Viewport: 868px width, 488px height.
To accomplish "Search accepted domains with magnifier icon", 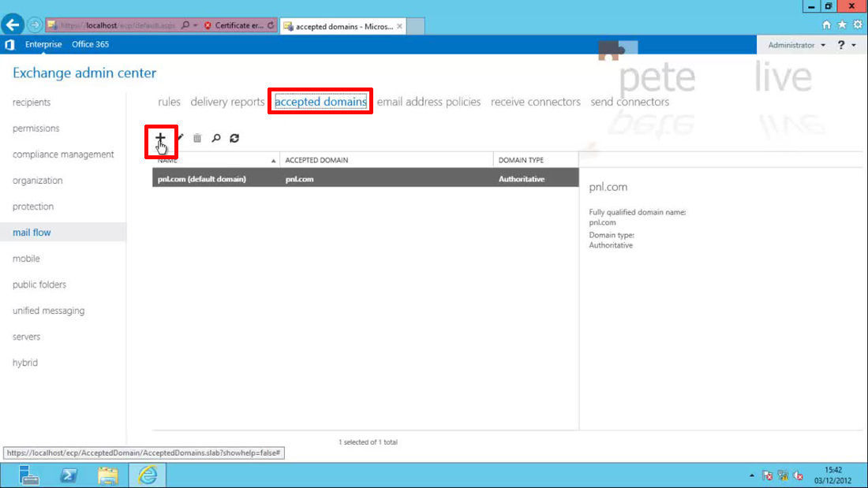I will point(216,138).
